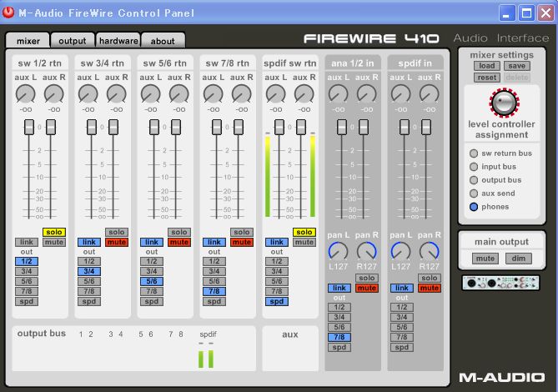Select the aux send radio option
This screenshot has width=558, height=392.
pos(474,193)
